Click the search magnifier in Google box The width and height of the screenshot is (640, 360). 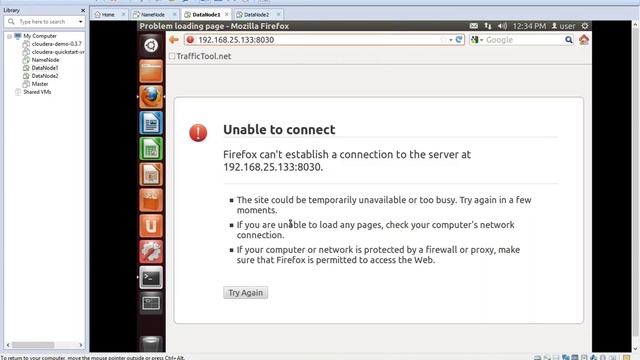tap(569, 40)
